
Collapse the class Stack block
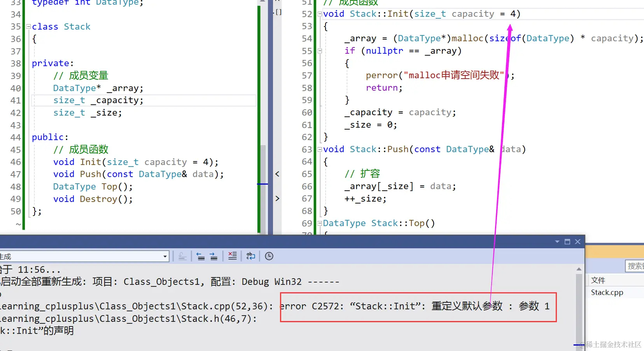[28, 27]
